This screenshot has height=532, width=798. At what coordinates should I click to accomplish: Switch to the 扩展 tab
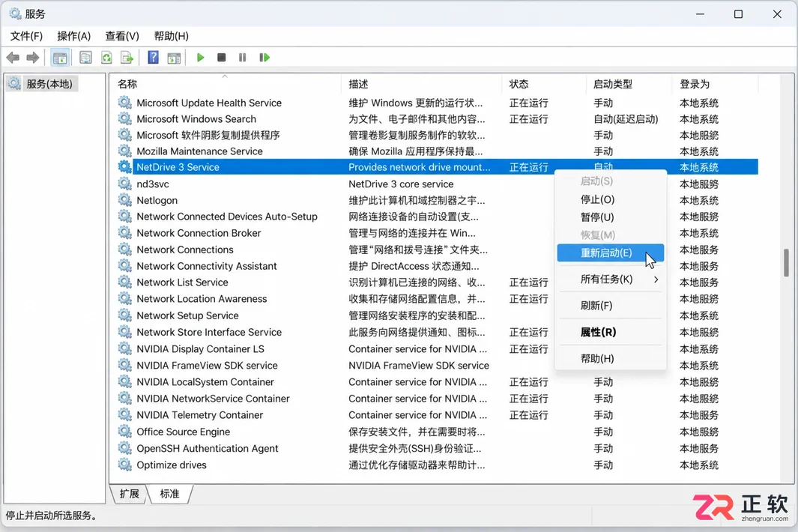[x=130, y=494]
